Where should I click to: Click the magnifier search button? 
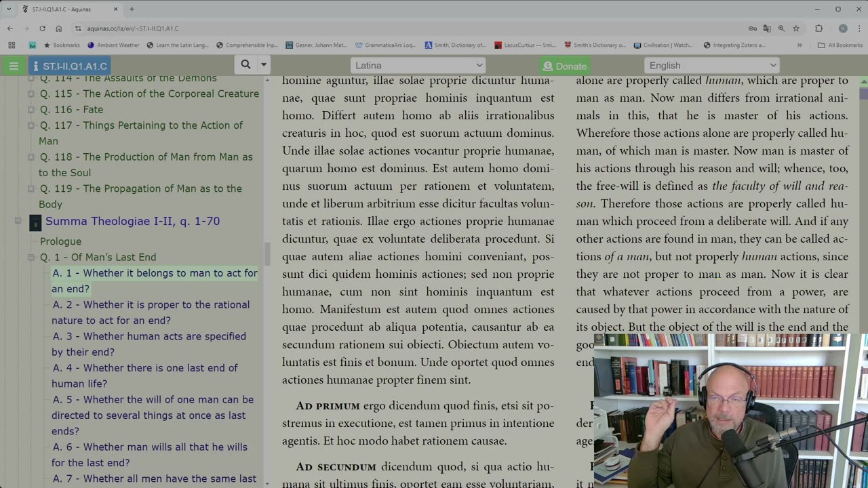[245, 65]
